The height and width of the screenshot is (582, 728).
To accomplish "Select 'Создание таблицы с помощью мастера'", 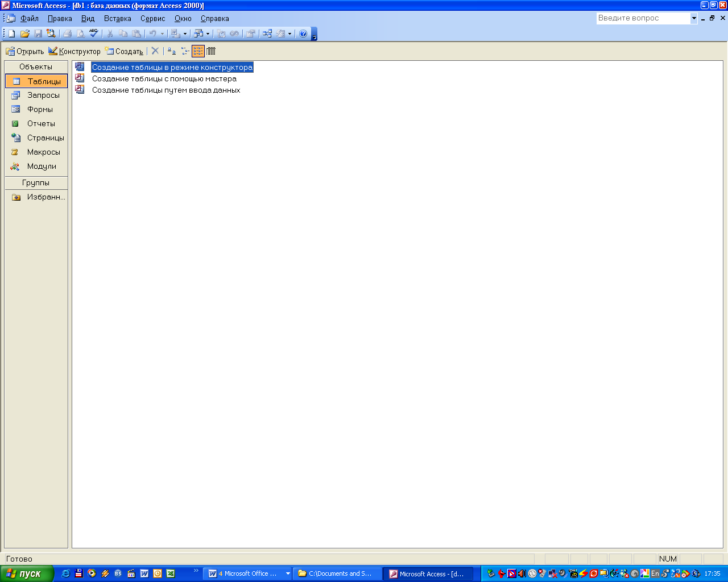I will (164, 78).
